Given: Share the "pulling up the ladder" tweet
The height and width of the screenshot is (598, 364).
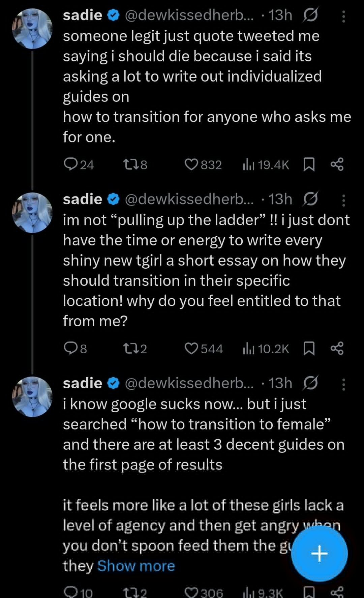Looking at the screenshot, I should [337, 349].
